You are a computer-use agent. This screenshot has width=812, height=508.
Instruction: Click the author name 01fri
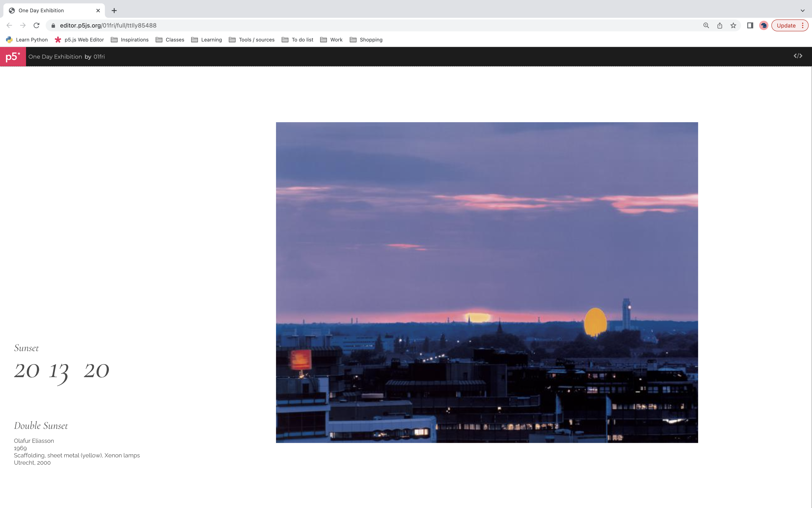(99, 57)
